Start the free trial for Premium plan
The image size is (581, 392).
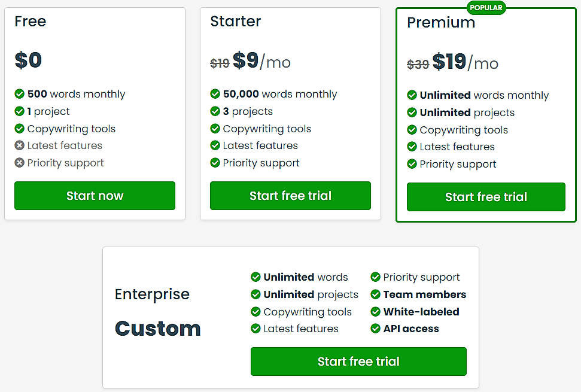[x=486, y=197]
